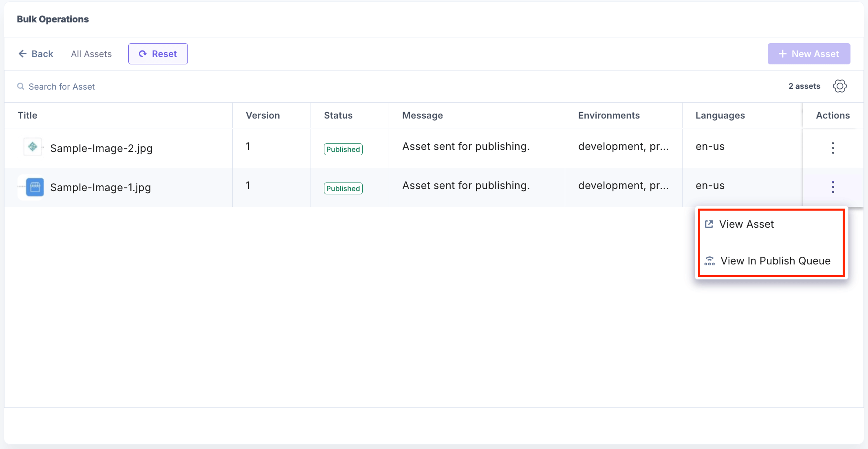Click the Sample-Image-2.jpg title

click(x=101, y=148)
